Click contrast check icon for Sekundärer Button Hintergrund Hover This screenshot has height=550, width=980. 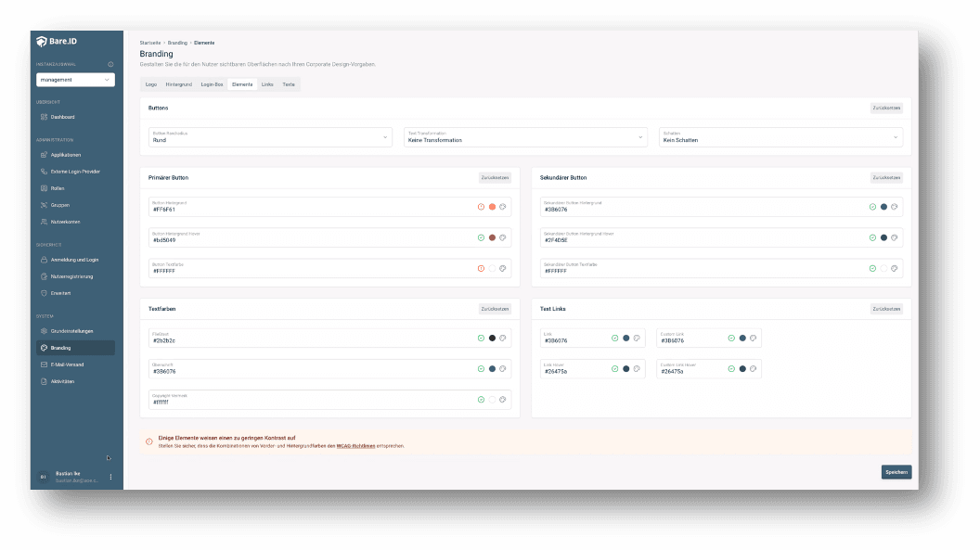tap(872, 237)
